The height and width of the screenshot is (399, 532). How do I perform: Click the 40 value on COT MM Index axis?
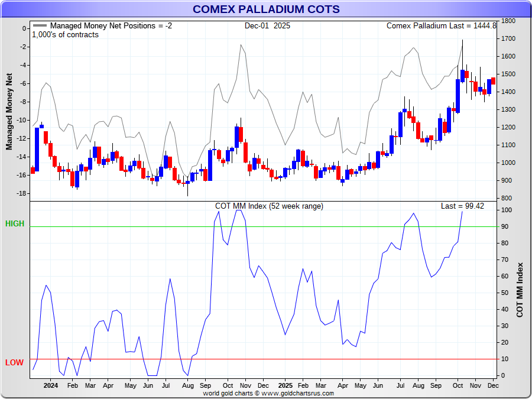pos(505,309)
